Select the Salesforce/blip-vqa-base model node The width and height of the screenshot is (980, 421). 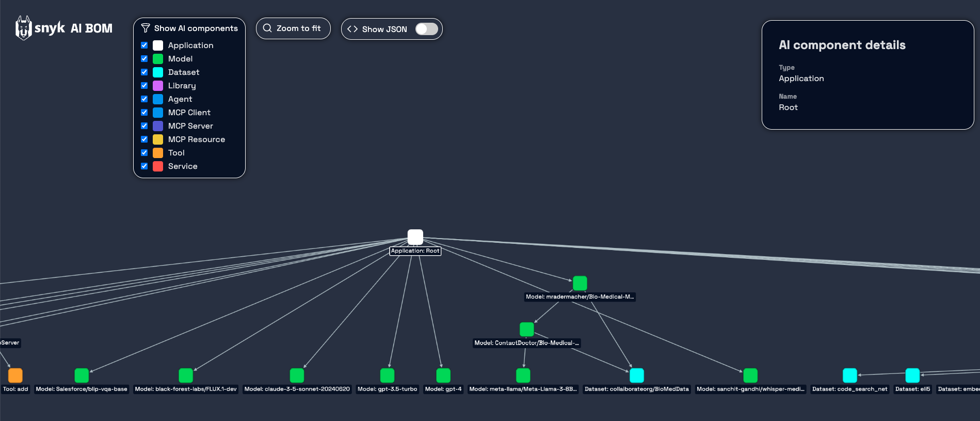pos(82,376)
